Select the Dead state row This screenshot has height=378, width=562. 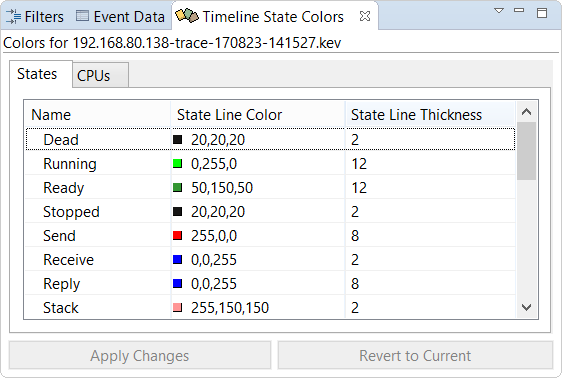pyautogui.click(x=270, y=139)
